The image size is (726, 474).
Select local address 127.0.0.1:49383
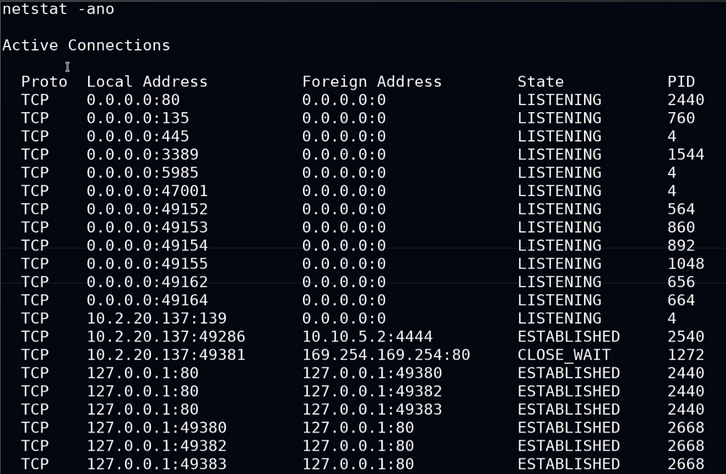[x=156, y=464]
